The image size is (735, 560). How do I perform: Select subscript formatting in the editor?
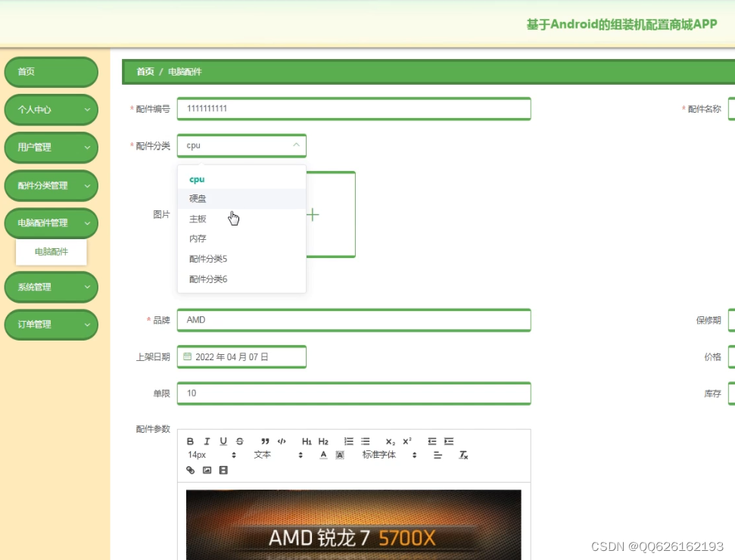(x=390, y=441)
